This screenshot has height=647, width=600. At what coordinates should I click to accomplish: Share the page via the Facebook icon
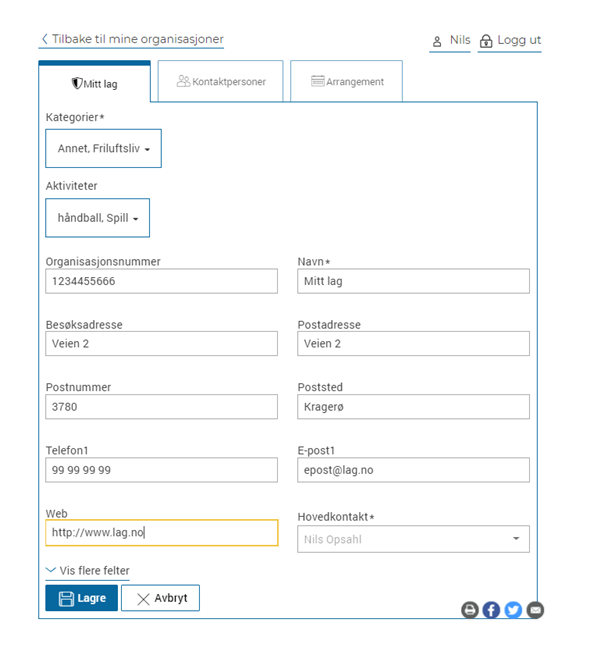click(491, 610)
